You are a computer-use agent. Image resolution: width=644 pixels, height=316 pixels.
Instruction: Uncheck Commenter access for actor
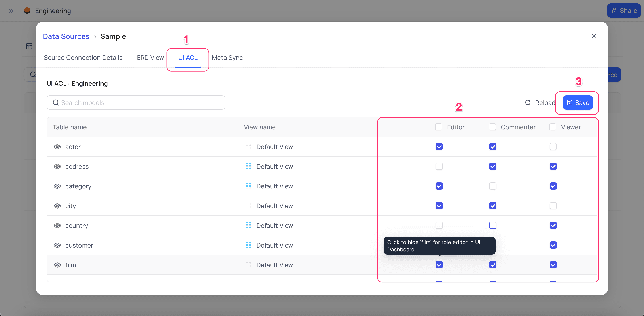point(492,146)
